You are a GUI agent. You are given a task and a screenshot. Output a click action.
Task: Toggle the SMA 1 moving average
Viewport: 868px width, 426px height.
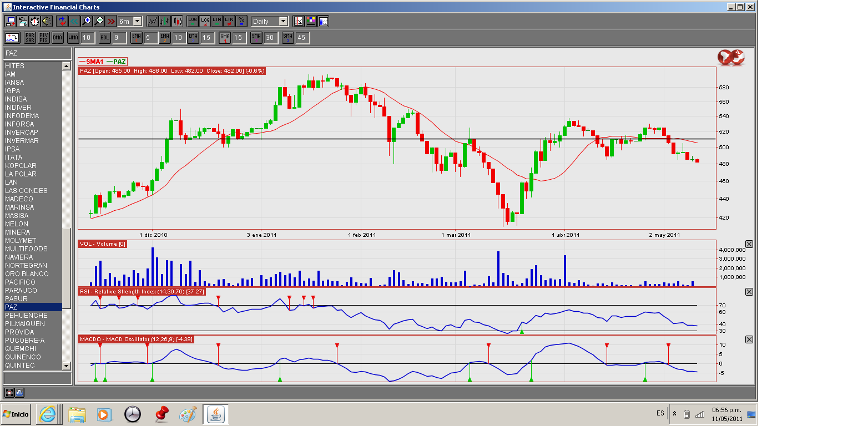225,38
